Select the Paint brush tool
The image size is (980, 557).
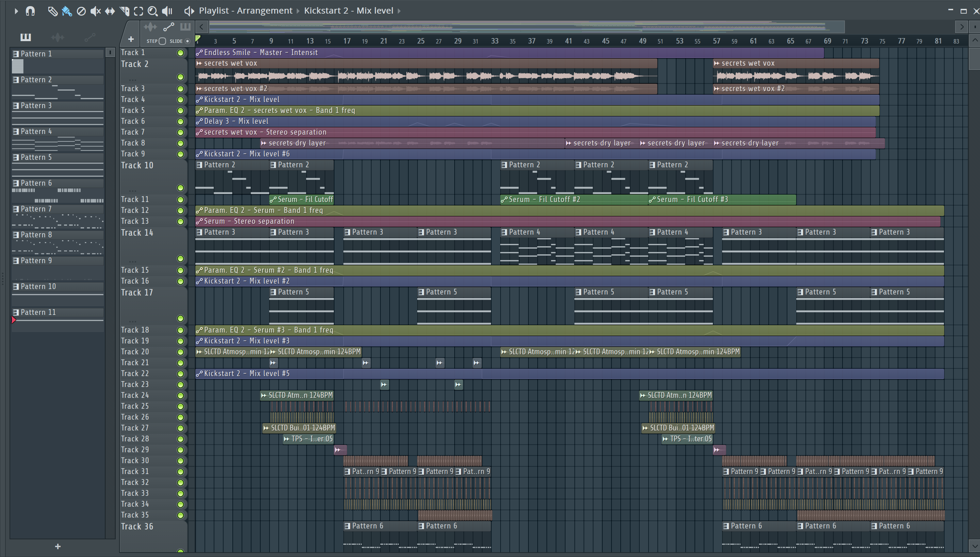(x=67, y=11)
